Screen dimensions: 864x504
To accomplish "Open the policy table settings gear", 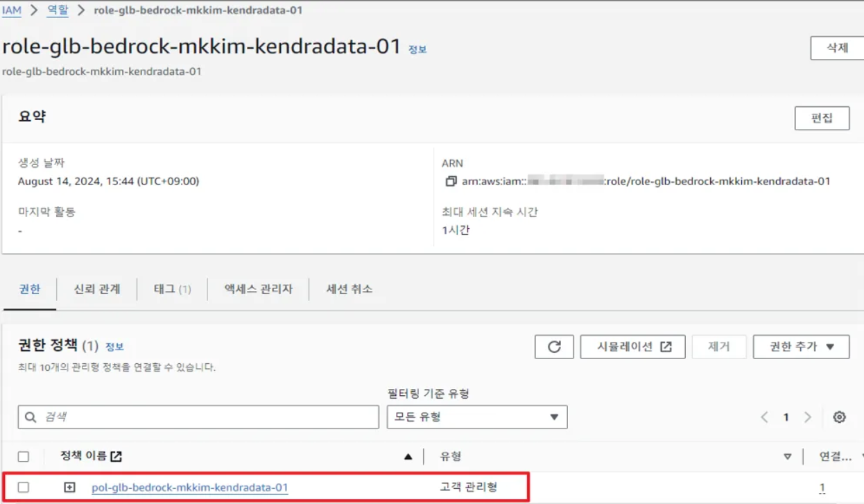I will coord(839,417).
